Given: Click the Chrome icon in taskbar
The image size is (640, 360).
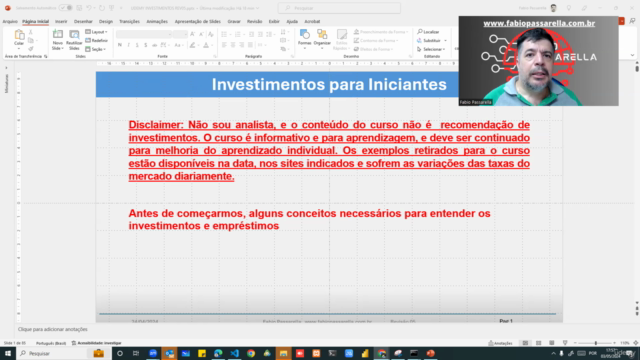Looking at the screenshot, I should click(x=251, y=353).
